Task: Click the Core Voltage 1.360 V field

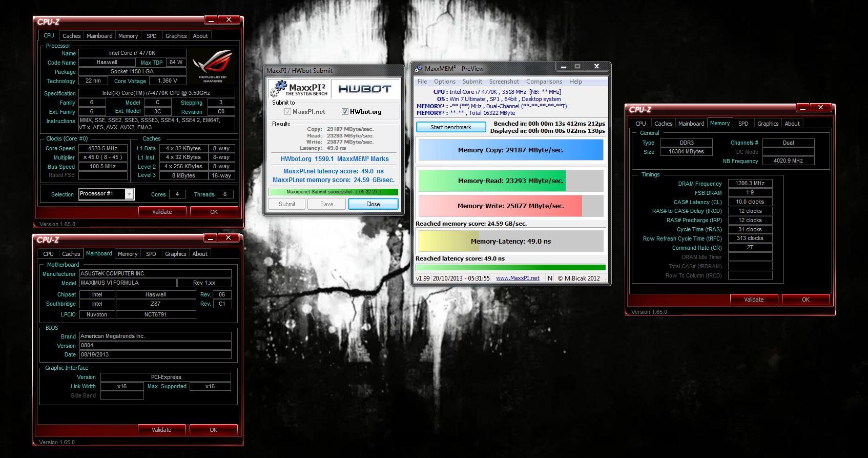Action: pyautogui.click(x=168, y=81)
